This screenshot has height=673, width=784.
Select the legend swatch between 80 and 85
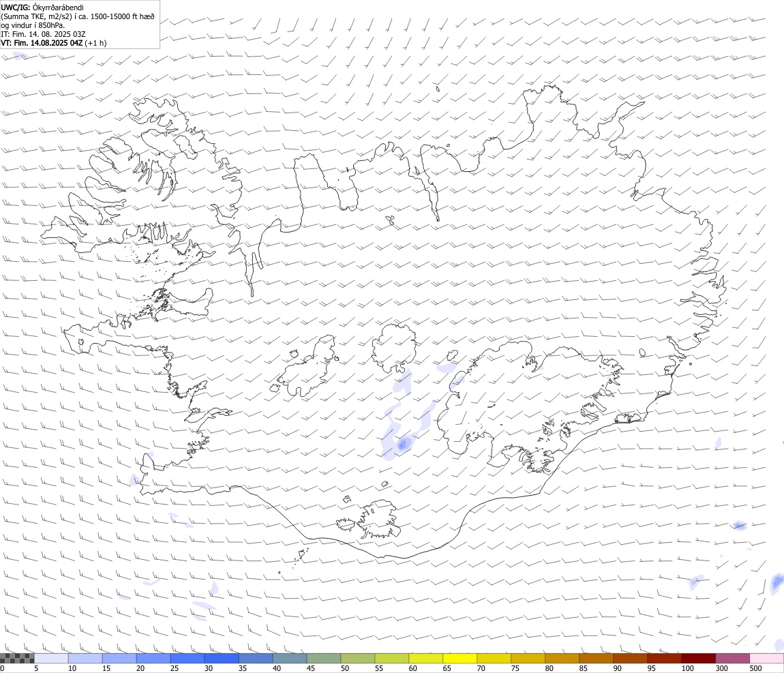562,658
